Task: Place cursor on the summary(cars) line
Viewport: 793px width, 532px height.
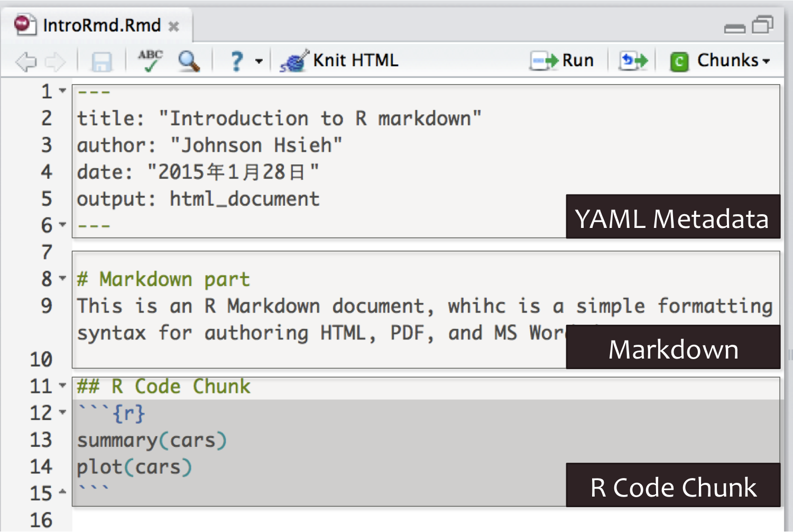Action: [152, 441]
